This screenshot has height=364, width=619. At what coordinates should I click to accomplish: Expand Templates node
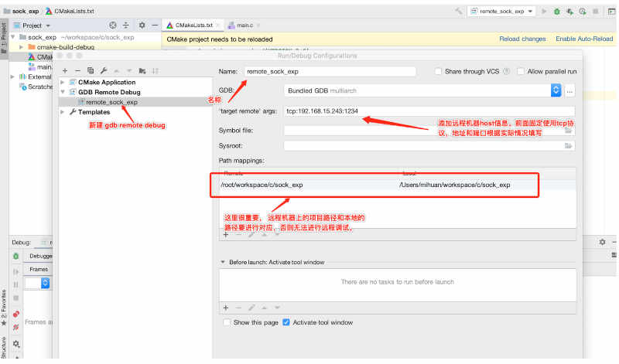[x=63, y=112]
